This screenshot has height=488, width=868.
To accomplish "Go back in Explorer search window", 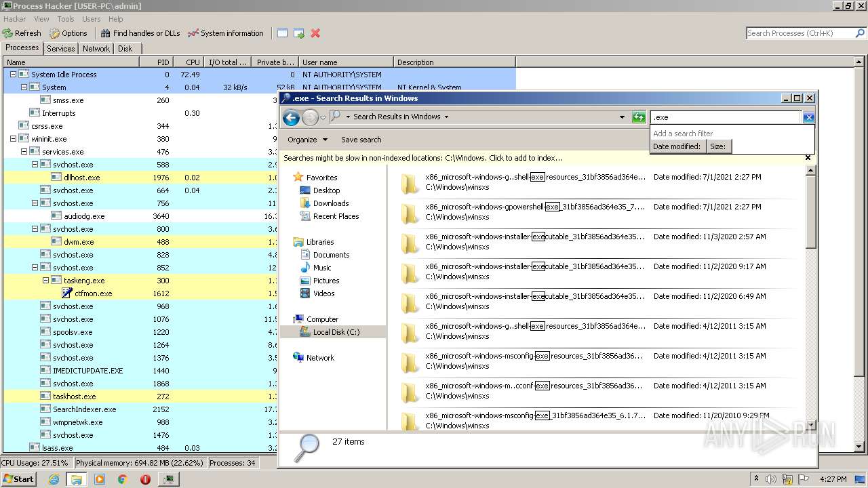I will point(292,118).
